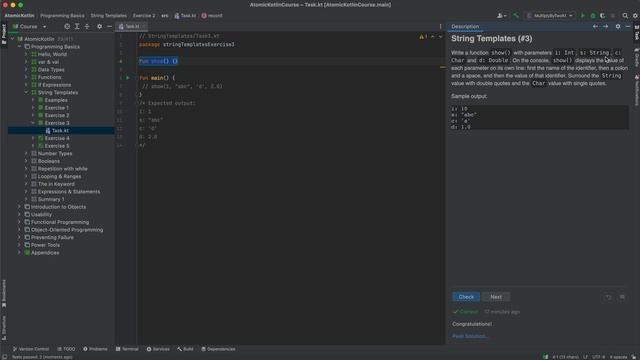This screenshot has height=360, width=640.
Task: Collapse the Exercise 3 node
Action: 33,123
